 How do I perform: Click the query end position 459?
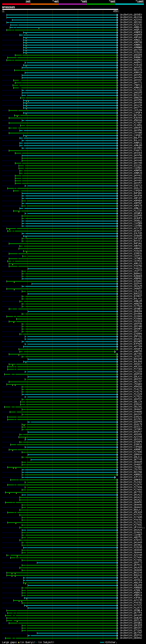115,11
